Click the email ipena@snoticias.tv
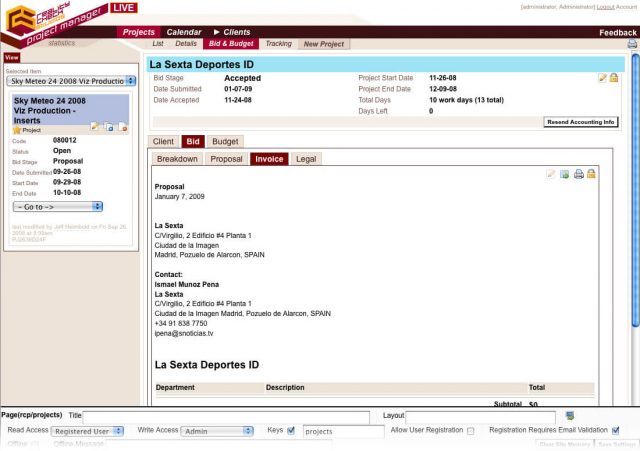This screenshot has width=640, height=451. tap(184, 333)
